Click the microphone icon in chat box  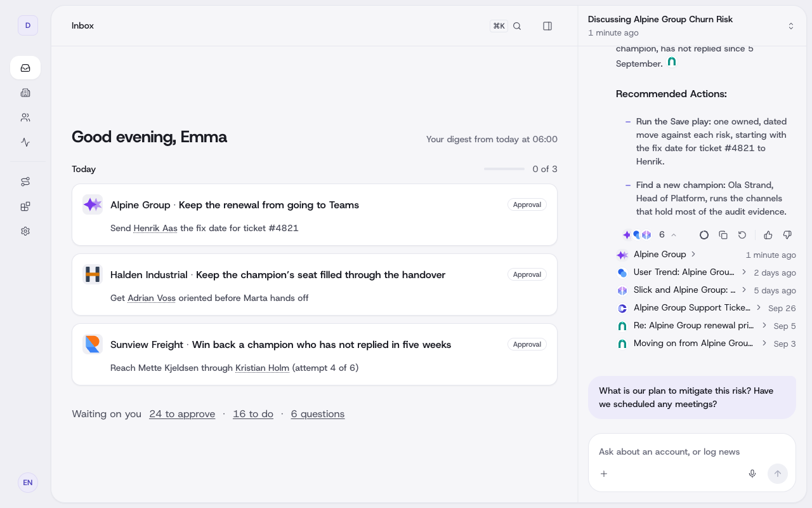(x=752, y=474)
